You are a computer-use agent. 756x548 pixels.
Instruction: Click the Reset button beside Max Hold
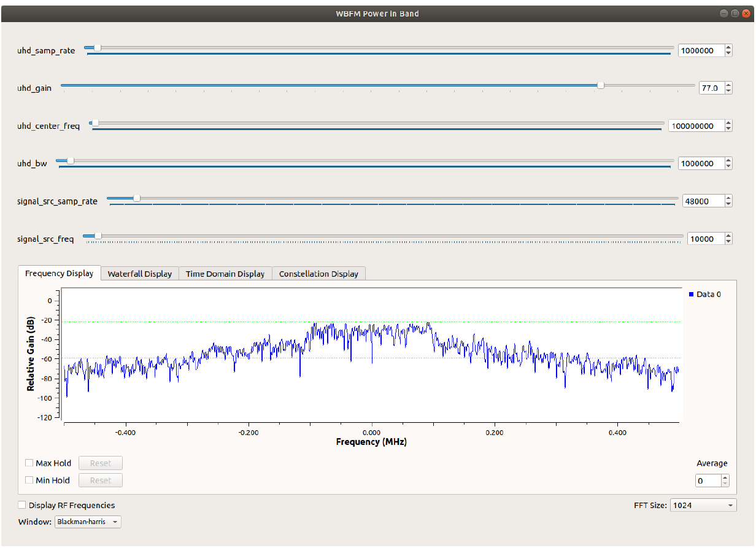(101, 463)
